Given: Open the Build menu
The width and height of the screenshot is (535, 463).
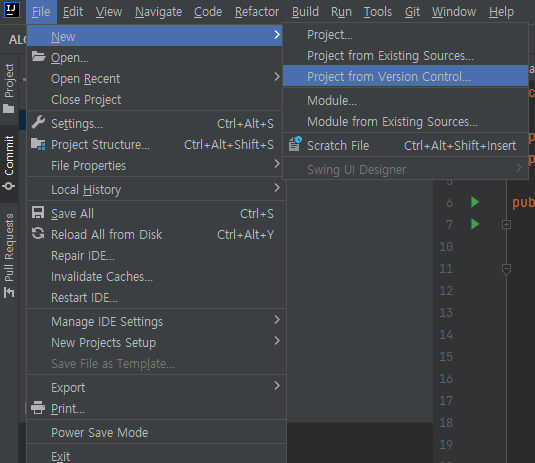Looking at the screenshot, I should 305,12.
